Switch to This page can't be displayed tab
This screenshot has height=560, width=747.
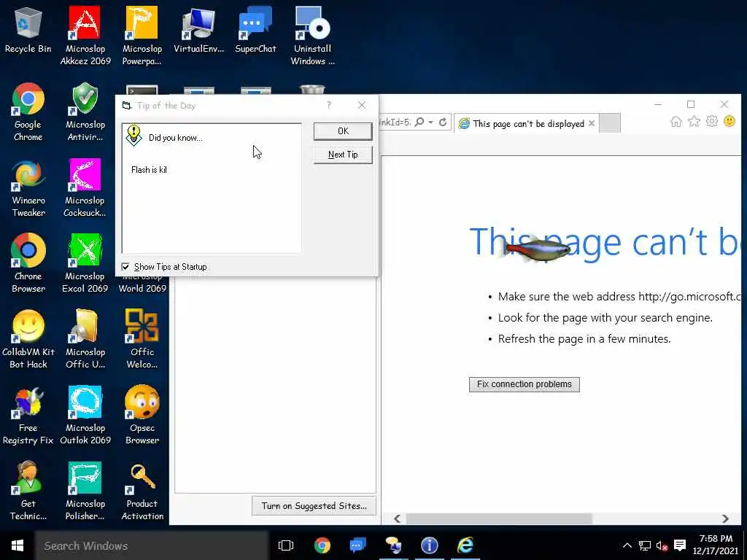click(x=526, y=124)
